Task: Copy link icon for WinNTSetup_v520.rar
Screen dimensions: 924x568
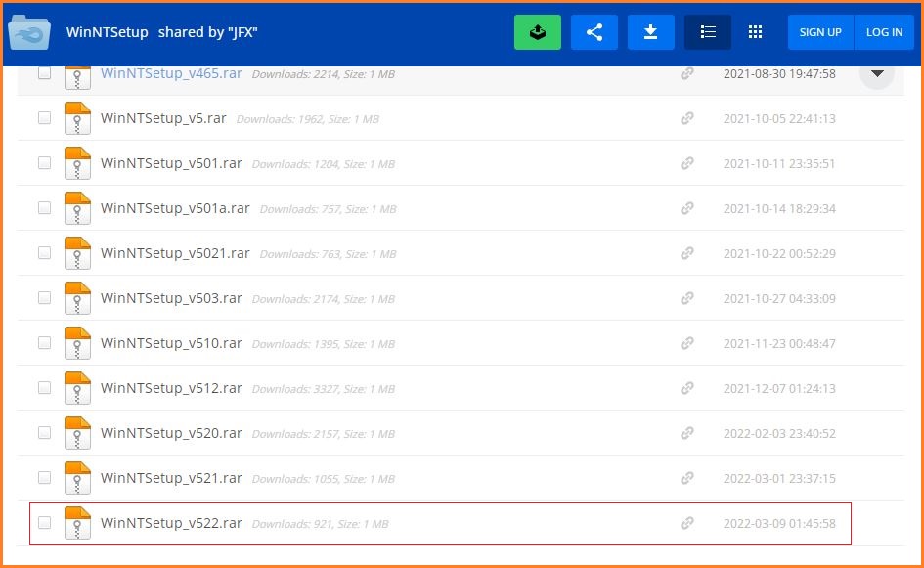Action: 687,433
